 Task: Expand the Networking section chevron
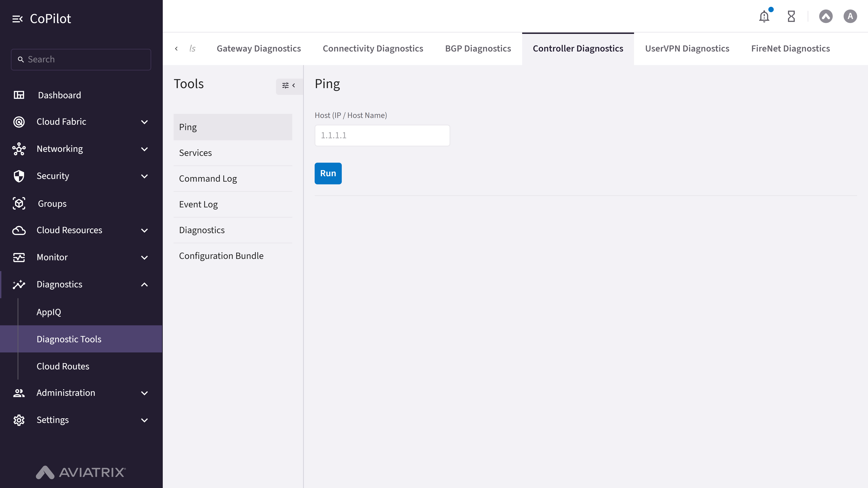pyautogui.click(x=144, y=149)
